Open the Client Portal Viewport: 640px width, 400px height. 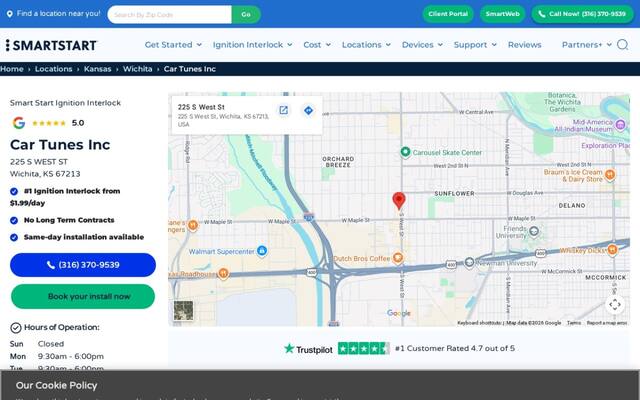click(448, 14)
